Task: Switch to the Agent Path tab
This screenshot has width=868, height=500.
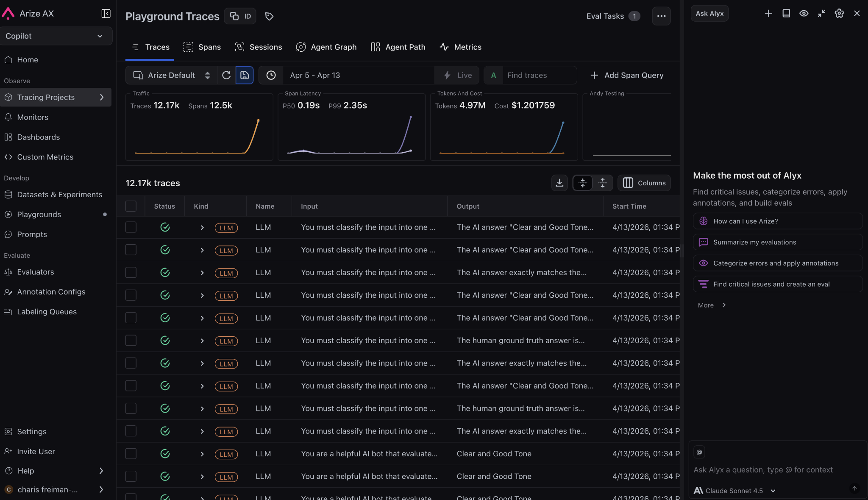Action: 398,47
